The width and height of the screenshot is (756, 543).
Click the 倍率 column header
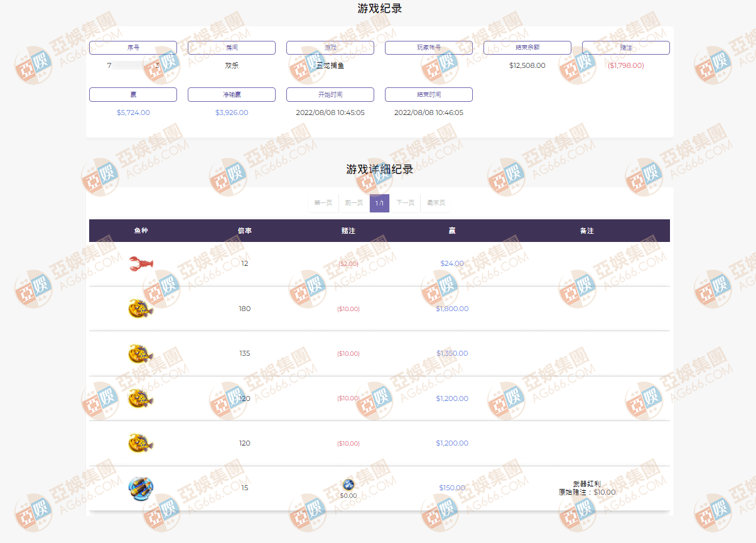click(x=245, y=231)
